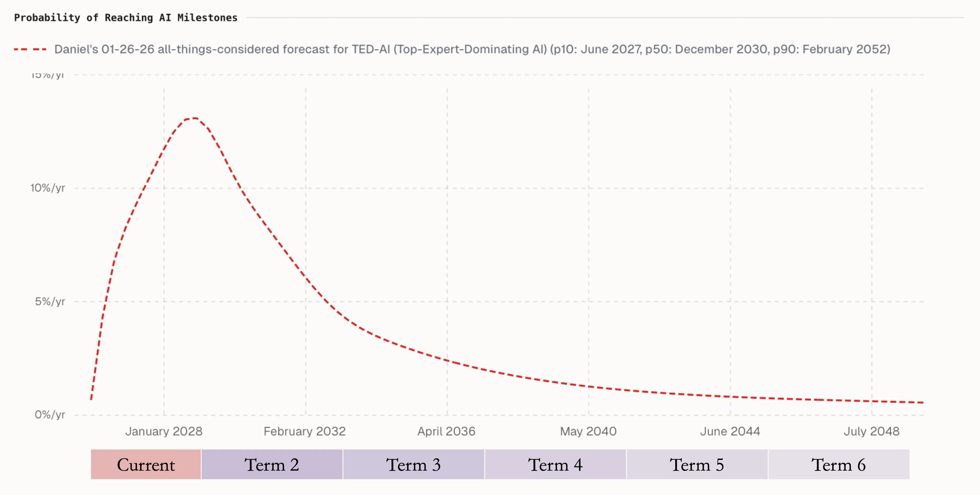This screenshot has width=980, height=495.
Task: Select the "Term 4" box
Action: click(x=555, y=464)
